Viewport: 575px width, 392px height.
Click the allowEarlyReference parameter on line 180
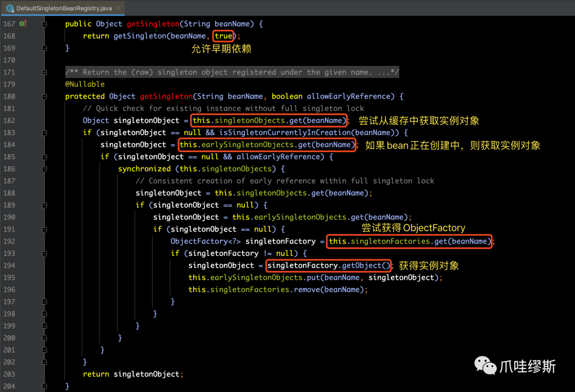[348, 96]
